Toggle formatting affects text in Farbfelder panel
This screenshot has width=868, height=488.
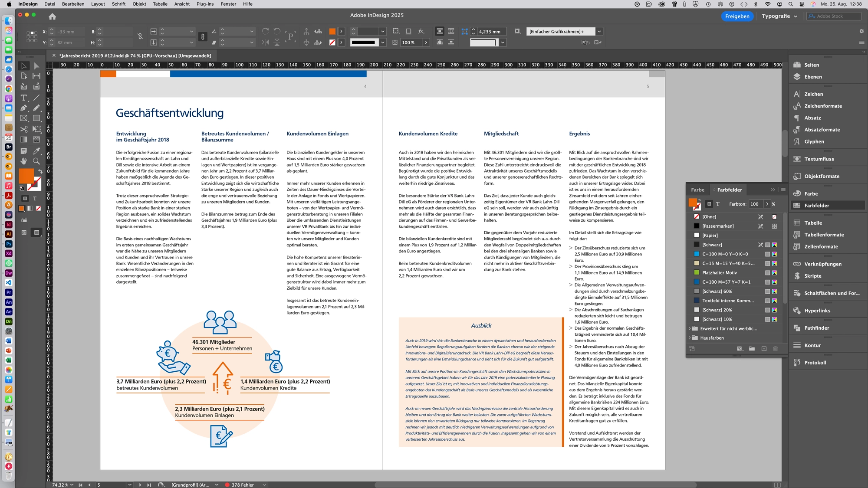point(718,204)
